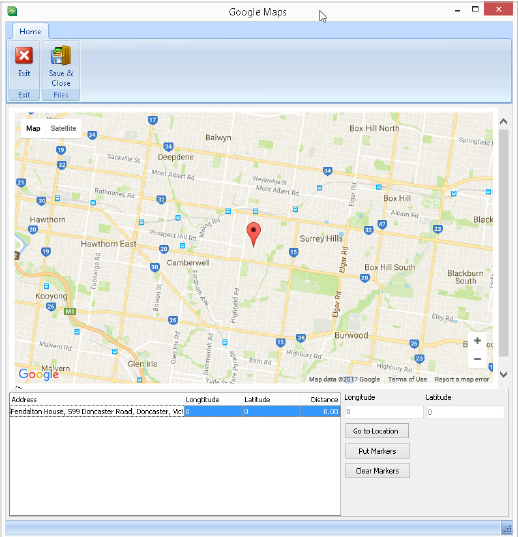Click the Address column header

[x=97, y=399]
